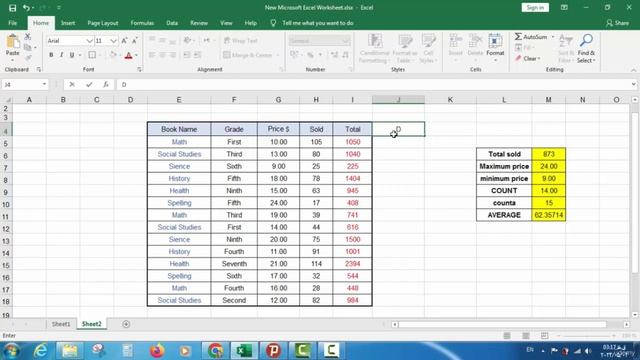Switch to the Review tab
640x360 pixels.
tap(199, 23)
